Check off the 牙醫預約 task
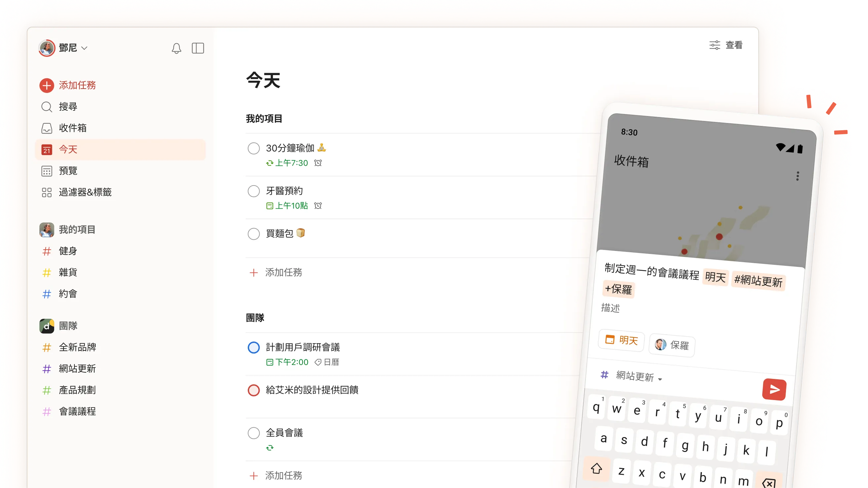 [253, 191]
